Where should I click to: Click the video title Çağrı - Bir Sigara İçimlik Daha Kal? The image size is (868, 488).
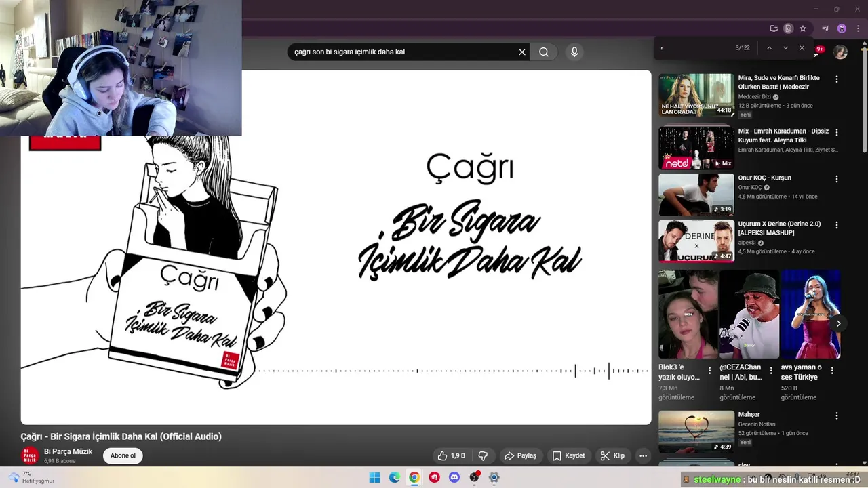click(121, 436)
